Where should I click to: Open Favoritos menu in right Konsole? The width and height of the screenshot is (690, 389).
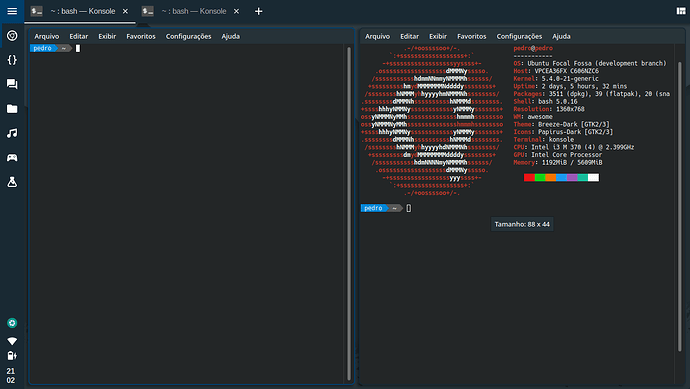pos(472,37)
